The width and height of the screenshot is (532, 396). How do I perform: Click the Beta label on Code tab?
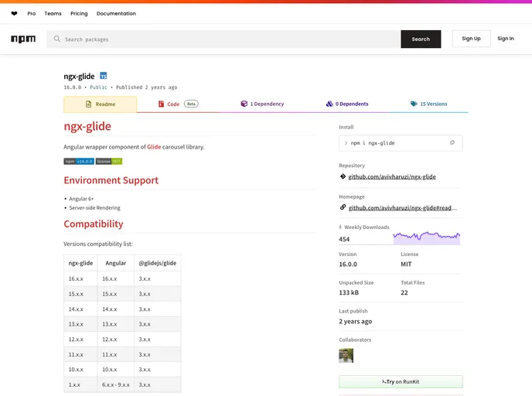191,104
